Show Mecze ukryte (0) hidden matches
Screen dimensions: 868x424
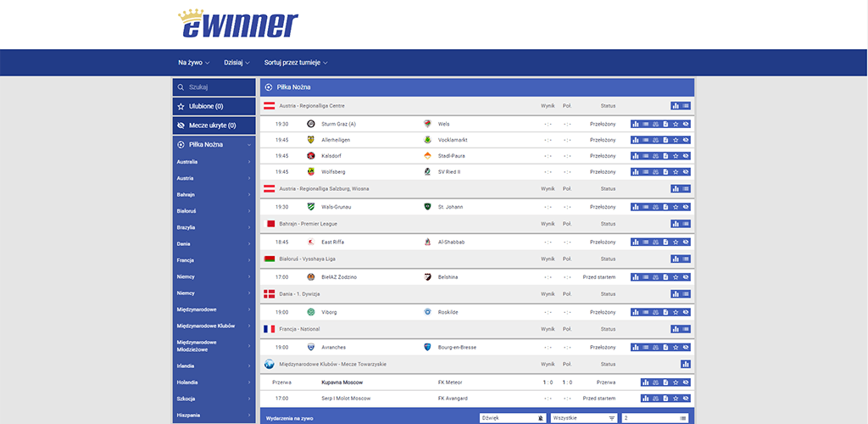(x=214, y=126)
